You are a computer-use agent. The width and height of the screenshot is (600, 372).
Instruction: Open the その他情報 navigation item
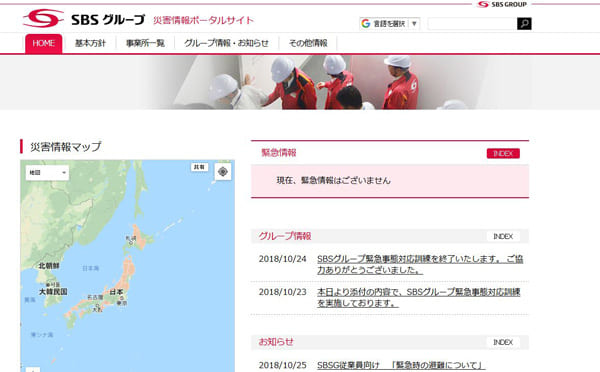click(308, 43)
